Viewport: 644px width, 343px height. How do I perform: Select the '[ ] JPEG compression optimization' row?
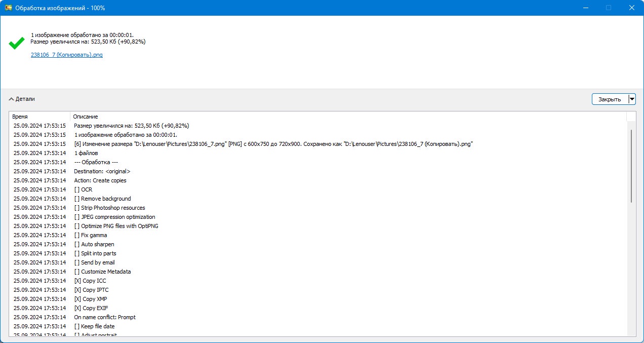pyautogui.click(x=318, y=217)
